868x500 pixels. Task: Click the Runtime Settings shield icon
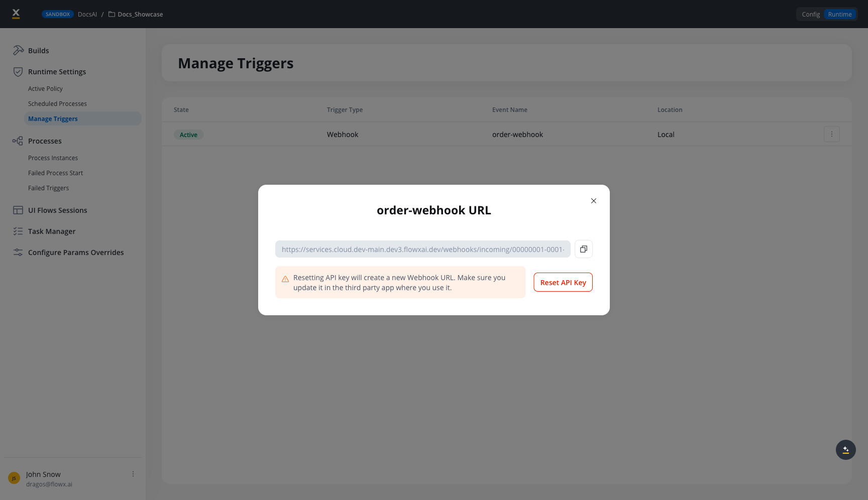[x=18, y=72]
